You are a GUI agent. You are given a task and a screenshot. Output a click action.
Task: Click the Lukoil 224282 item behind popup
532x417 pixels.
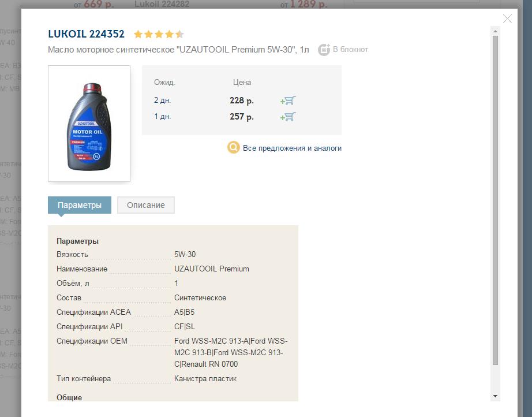[x=162, y=4]
